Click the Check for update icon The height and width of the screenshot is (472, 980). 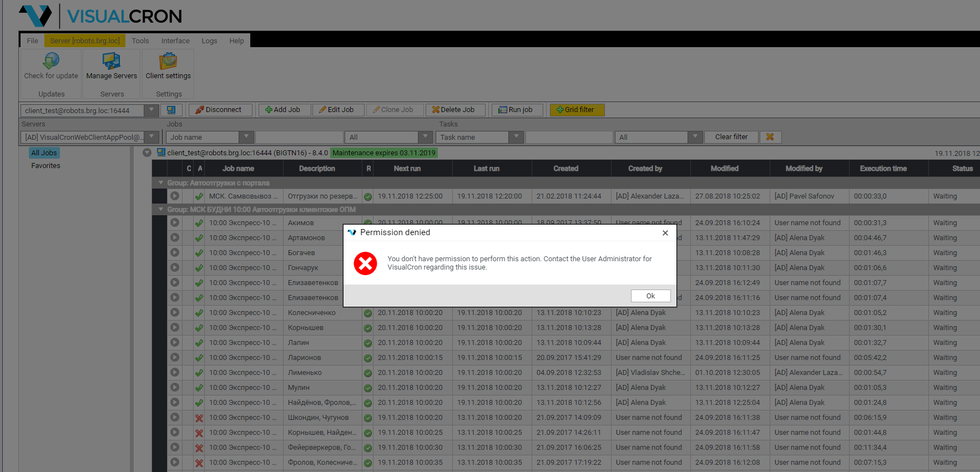[51, 61]
